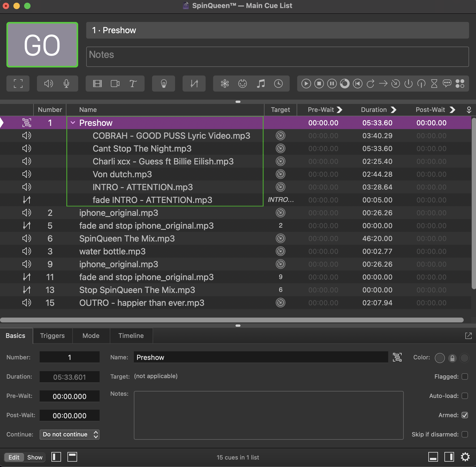Add a Load cue from toolbar
The height and width of the screenshot is (467, 476).
pos(345,84)
